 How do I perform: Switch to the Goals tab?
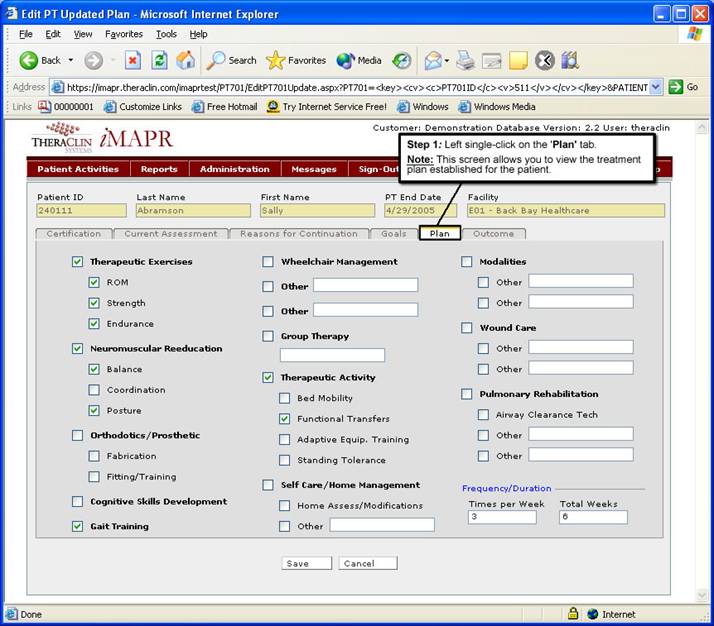pyautogui.click(x=392, y=234)
